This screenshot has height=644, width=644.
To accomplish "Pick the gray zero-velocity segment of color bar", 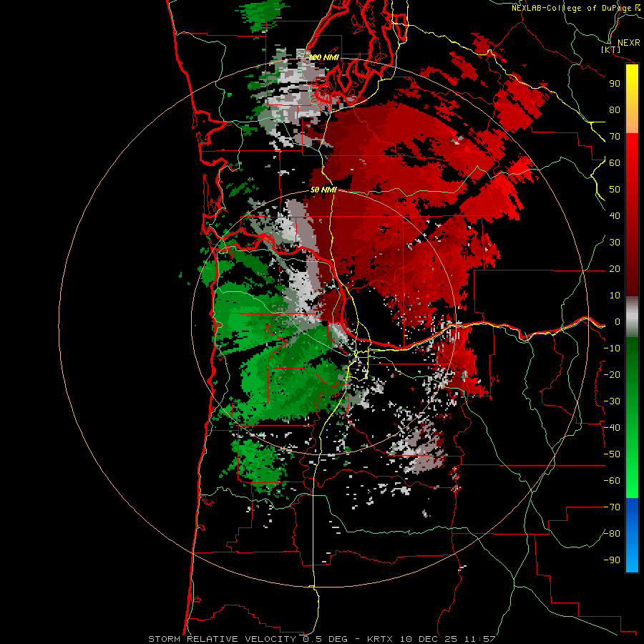I will pyautogui.click(x=632, y=317).
